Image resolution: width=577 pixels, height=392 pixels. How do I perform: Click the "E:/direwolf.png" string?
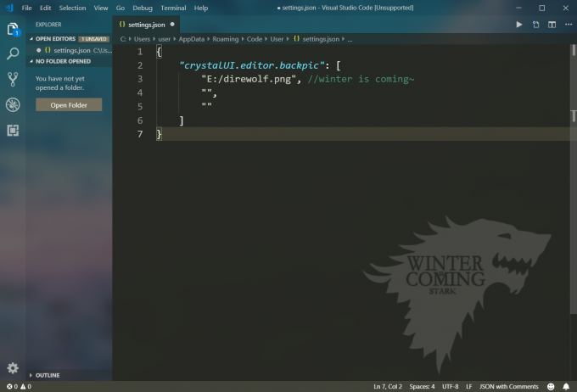point(249,79)
